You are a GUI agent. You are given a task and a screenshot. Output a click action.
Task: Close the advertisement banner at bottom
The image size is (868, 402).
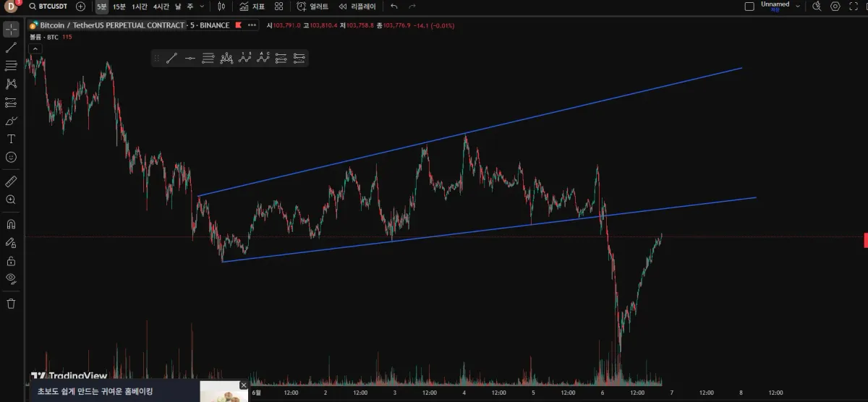(x=244, y=385)
